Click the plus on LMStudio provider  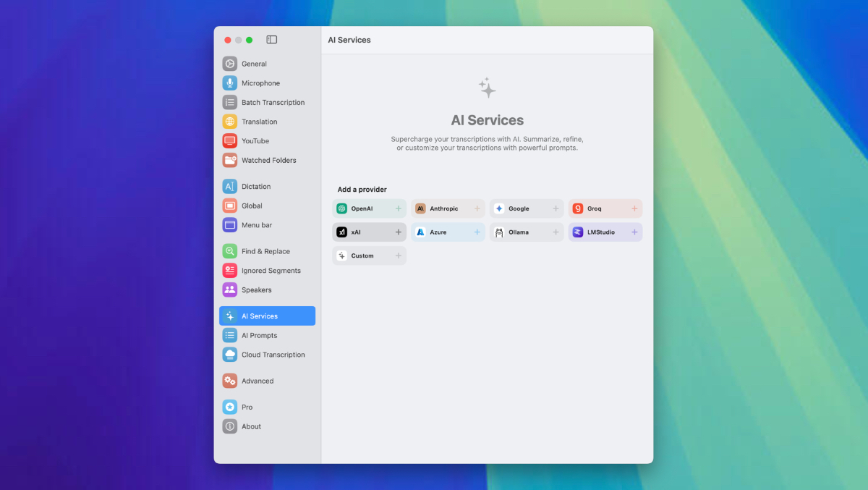tap(634, 232)
